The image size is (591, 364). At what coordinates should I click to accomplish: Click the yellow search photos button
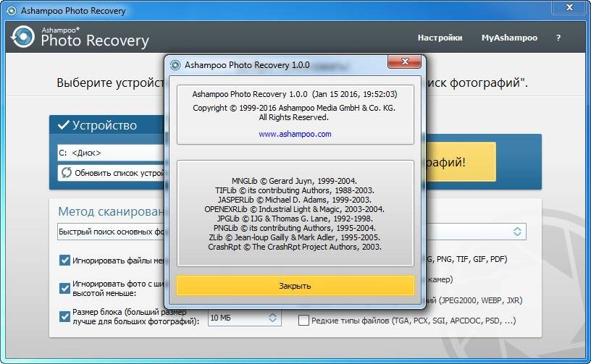(461, 162)
